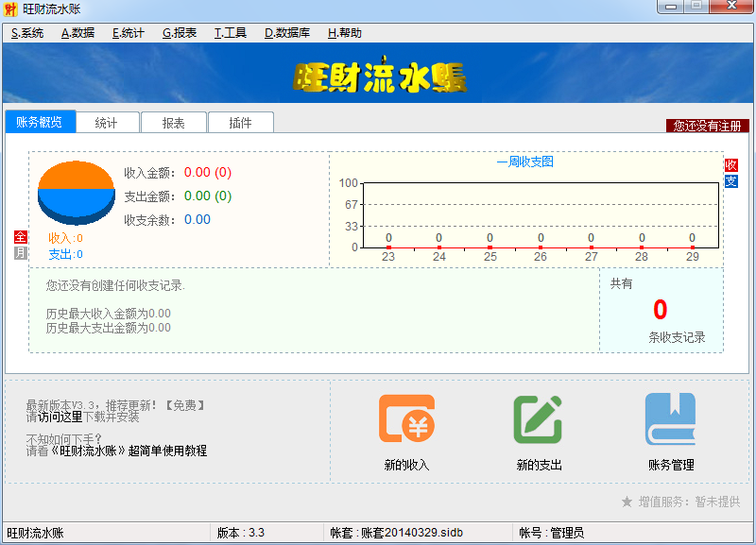Switch to the 插件 tab
This screenshot has height=545, width=756.
[241, 123]
